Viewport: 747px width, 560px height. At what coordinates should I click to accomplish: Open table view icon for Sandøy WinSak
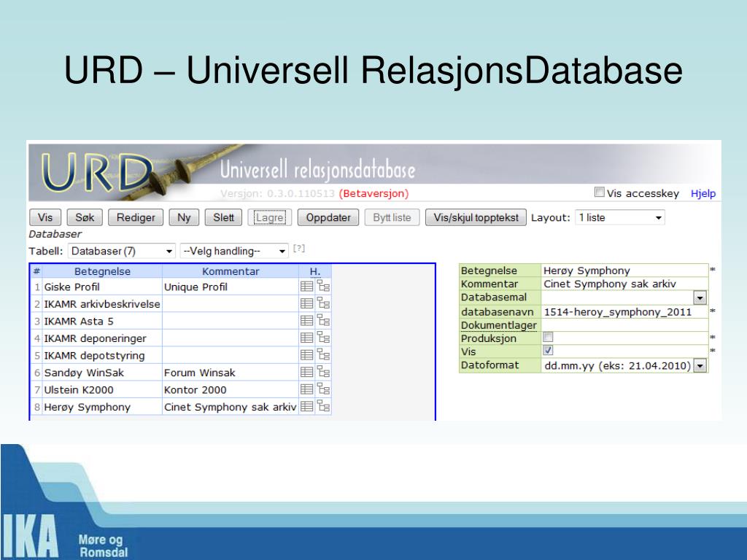point(307,372)
